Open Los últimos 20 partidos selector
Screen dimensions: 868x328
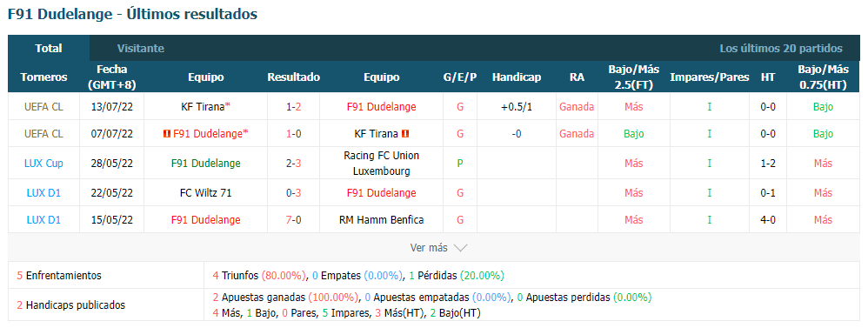coord(781,48)
